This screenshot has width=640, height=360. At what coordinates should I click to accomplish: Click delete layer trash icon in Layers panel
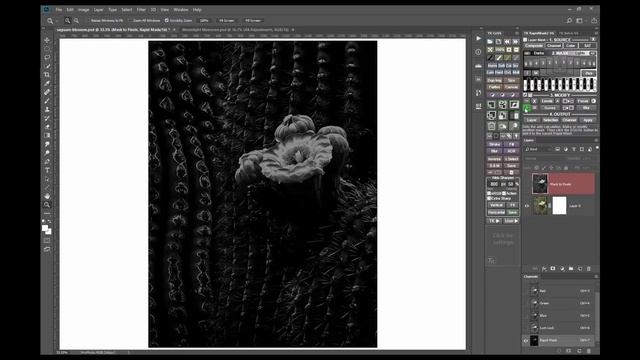tap(589, 269)
